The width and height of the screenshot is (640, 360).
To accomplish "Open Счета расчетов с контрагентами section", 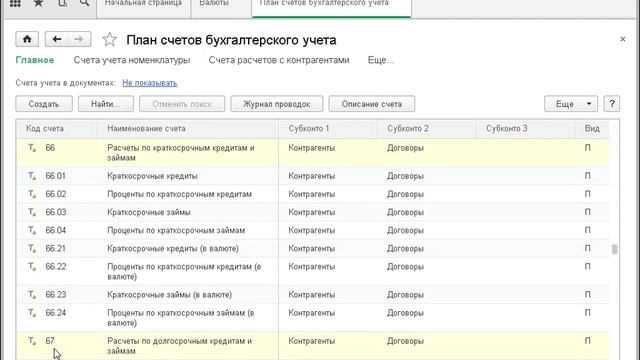I will 279,60.
